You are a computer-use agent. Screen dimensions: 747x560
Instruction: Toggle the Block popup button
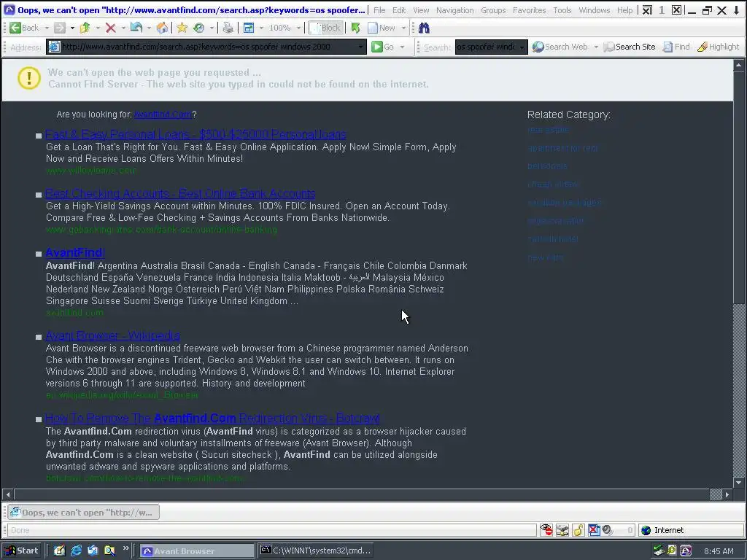(x=325, y=28)
